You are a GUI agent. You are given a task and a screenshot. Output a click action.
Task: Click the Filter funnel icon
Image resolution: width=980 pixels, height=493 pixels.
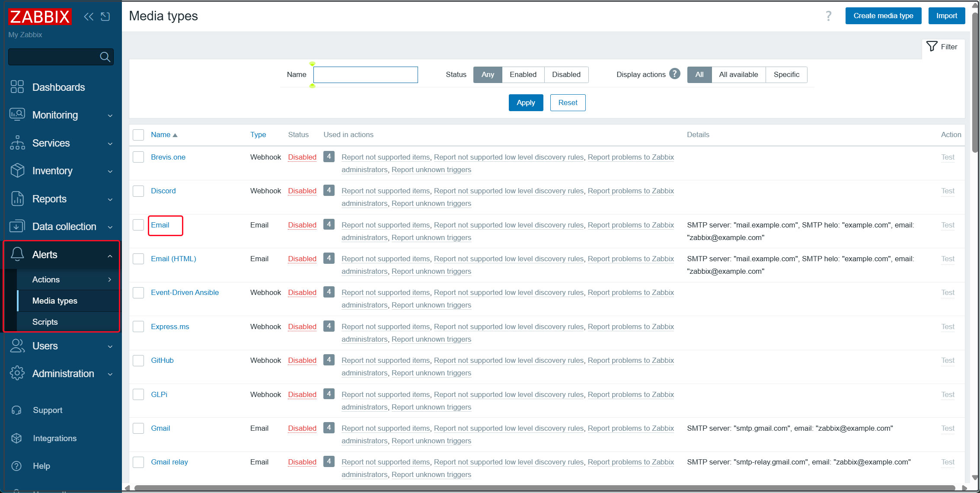(932, 47)
